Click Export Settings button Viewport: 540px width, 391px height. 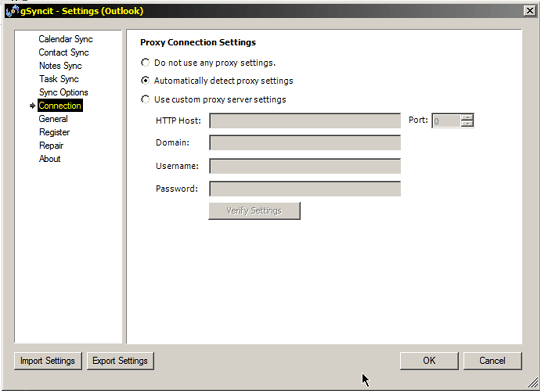coord(120,361)
